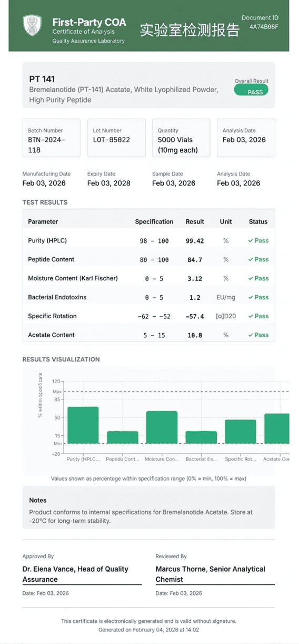This screenshot has height=644, width=299.
Task: Click the Pass checkmark for Moisture Content
Action: click(258, 278)
